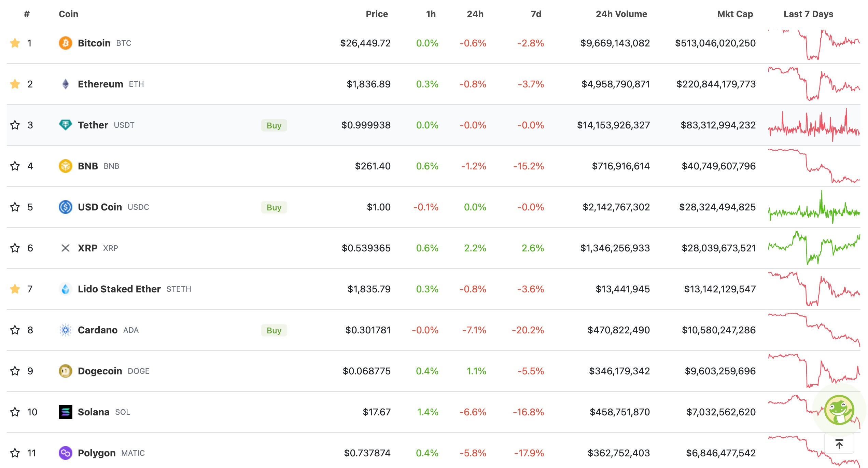
Task: Click the BNB logo icon
Action: click(65, 166)
